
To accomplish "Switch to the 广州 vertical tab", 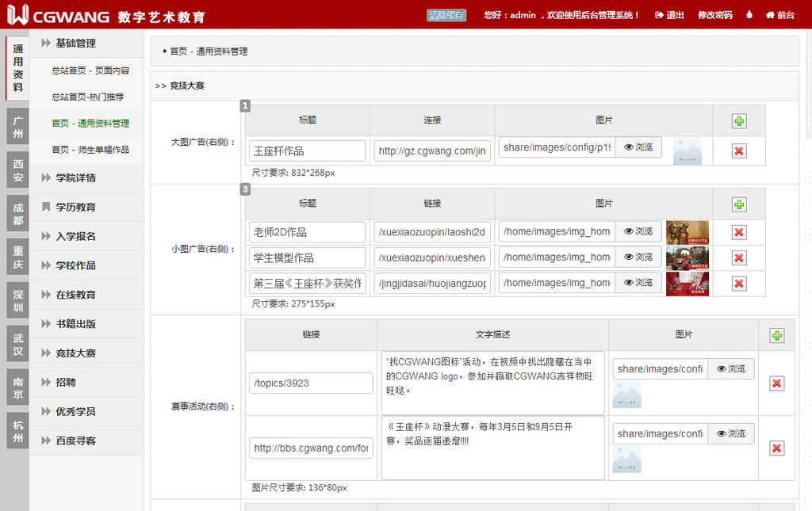I will coord(17,128).
